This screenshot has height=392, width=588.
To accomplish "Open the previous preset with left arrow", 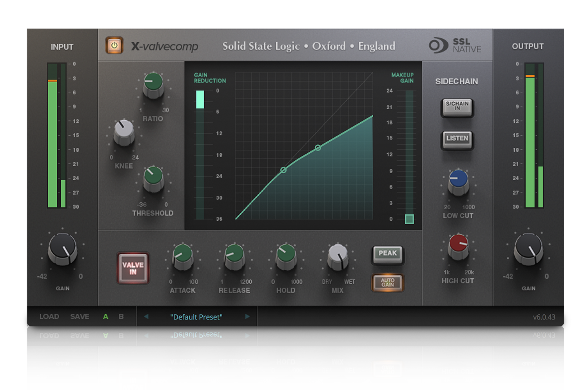I will 147,317.
